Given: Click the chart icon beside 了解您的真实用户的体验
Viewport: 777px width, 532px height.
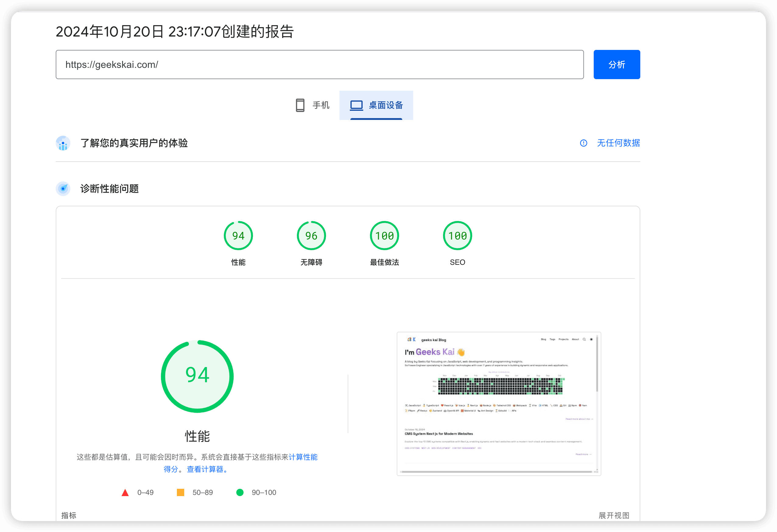Looking at the screenshot, I should (x=63, y=143).
